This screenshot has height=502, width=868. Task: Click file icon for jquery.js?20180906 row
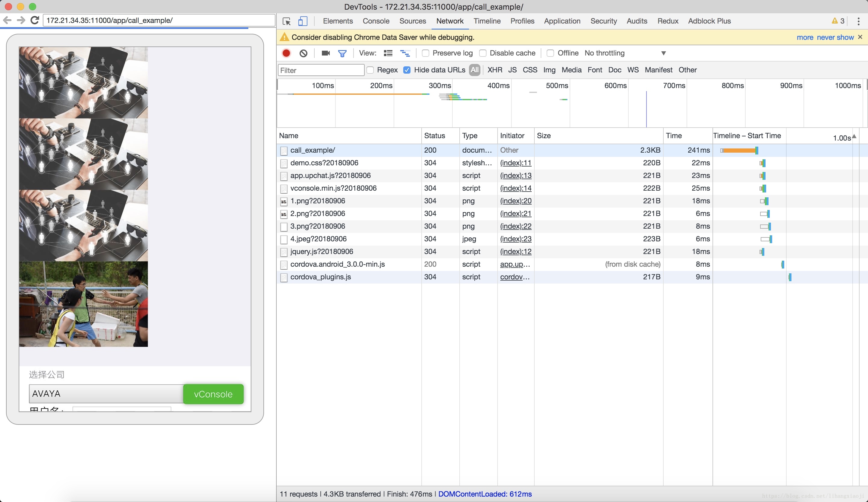click(284, 252)
